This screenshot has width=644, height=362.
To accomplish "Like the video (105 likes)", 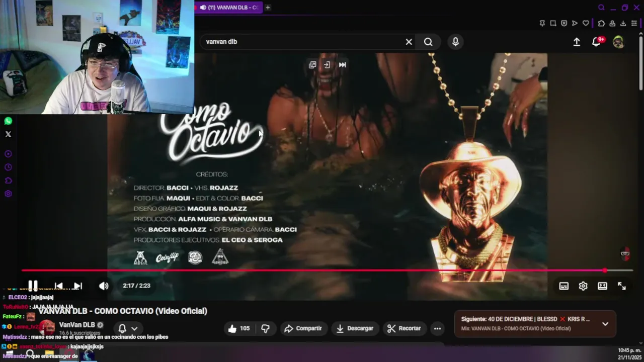I will click(239, 328).
